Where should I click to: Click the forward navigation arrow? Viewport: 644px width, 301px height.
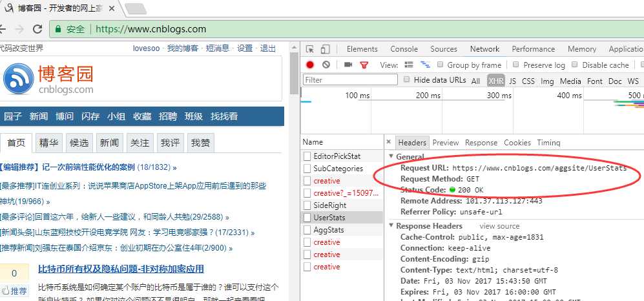click(x=19, y=29)
